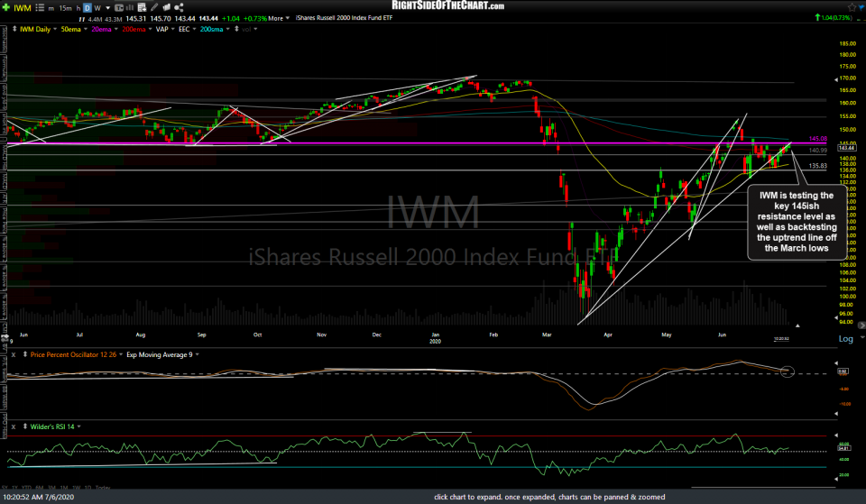Click move arrows of Wilder's RSI pane
The image size is (866, 504).
coord(25,426)
